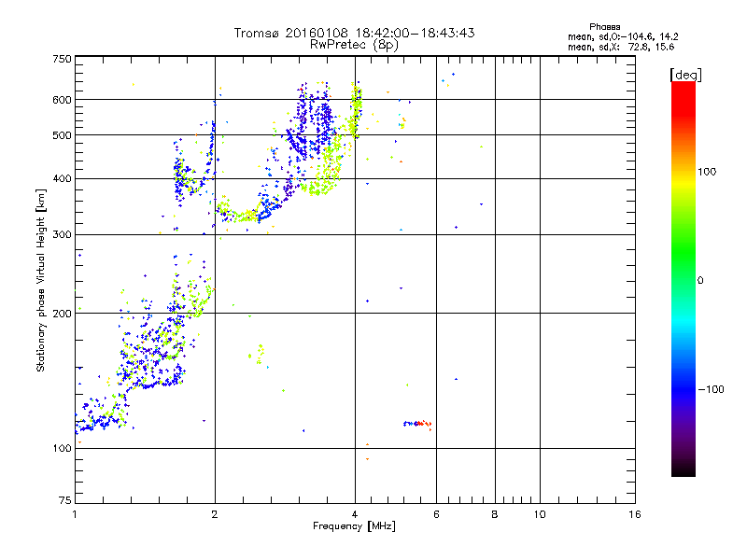Click the '[deg]' colorbar label
Image resolution: width=747 pixels, height=560 pixels.
tap(685, 75)
